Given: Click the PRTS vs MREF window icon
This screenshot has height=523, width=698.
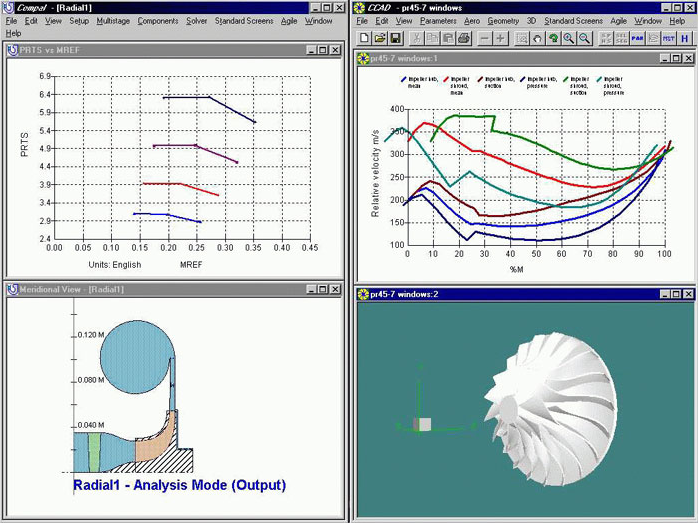Looking at the screenshot, I should (x=13, y=50).
